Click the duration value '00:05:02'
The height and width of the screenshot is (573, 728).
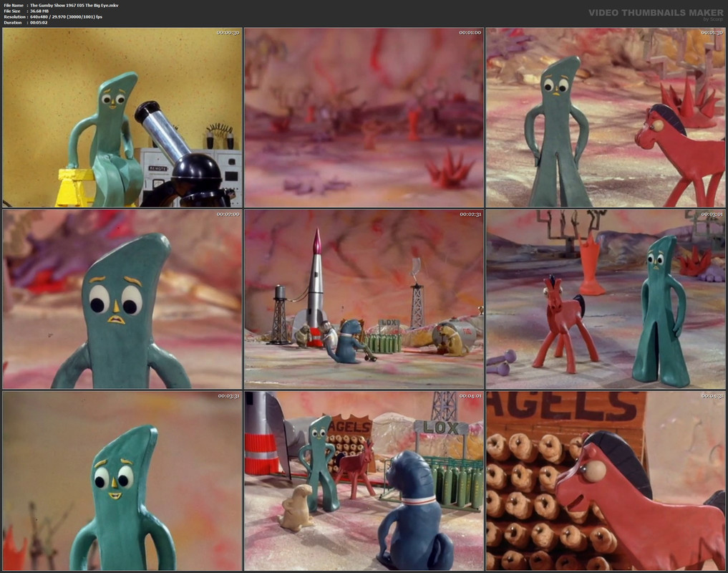click(39, 22)
